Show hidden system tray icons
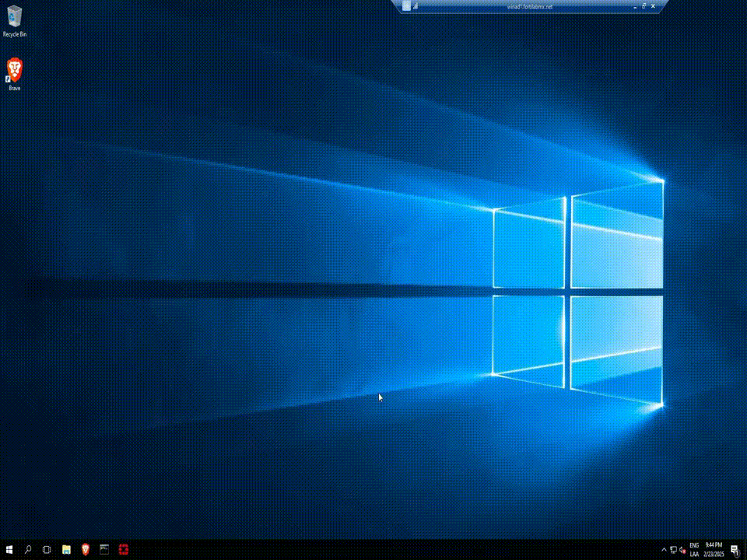747x560 pixels. point(664,550)
